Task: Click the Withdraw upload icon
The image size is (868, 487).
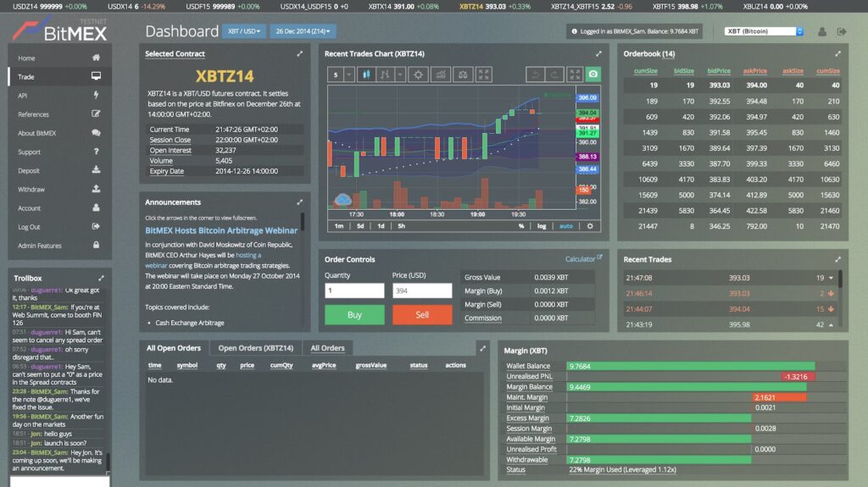Action: pos(96,189)
